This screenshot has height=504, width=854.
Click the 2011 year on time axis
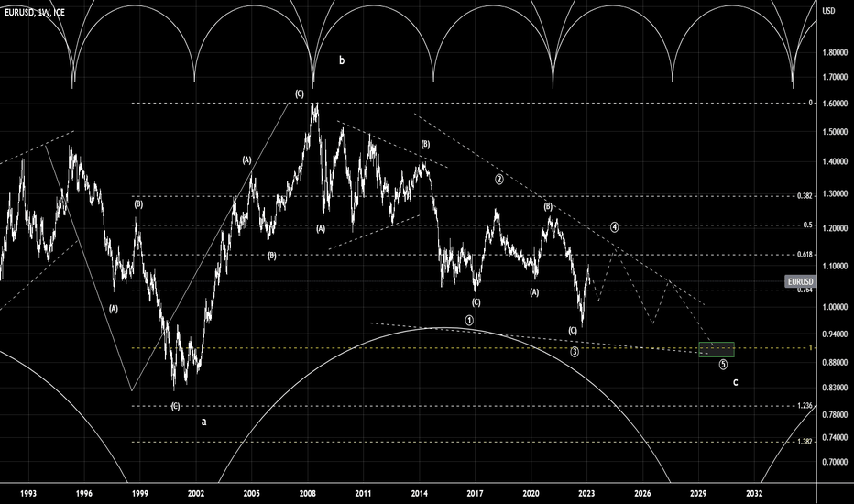tap(363, 494)
